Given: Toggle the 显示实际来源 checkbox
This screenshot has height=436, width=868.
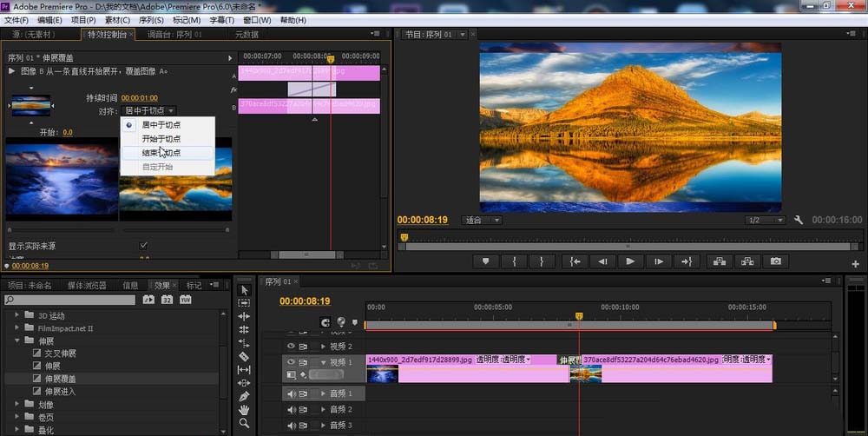Looking at the screenshot, I should [x=143, y=246].
